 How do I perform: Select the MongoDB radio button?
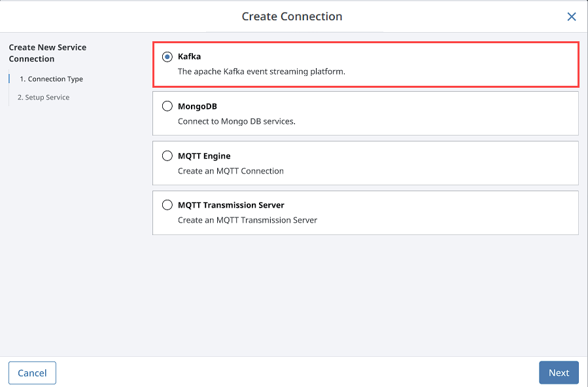click(x=167, y=106)
